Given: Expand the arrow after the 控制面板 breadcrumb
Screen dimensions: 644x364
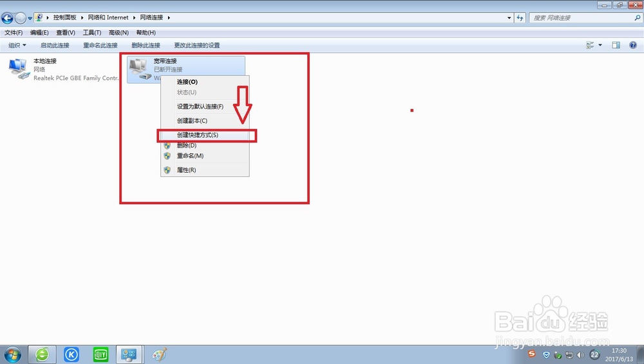Looking at the screenshot, I should 82,17.
